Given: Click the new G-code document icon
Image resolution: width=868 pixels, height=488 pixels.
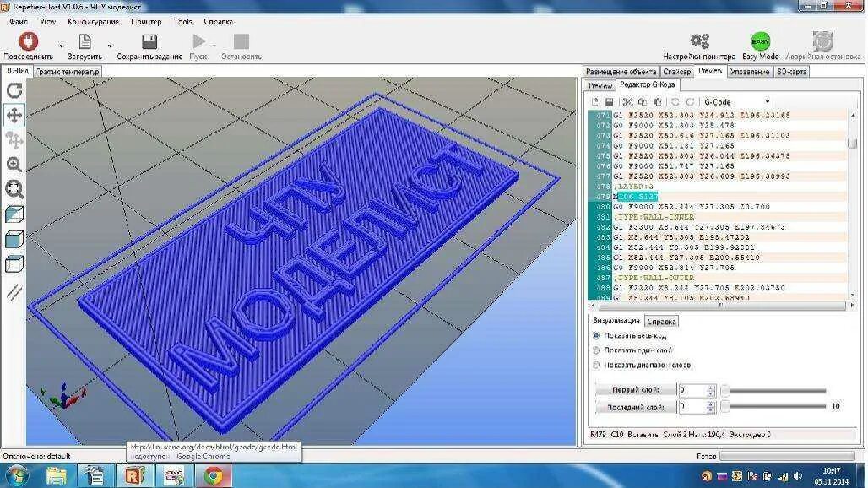Looking at the screenshot, I should pyautogui.click(x=595, y=102).
